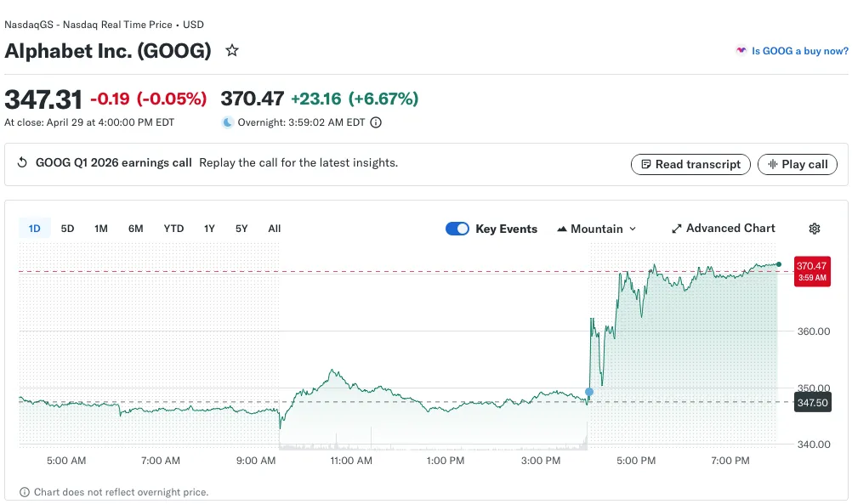
Task: Click the overnight price info icon
Action: point(376,122)
